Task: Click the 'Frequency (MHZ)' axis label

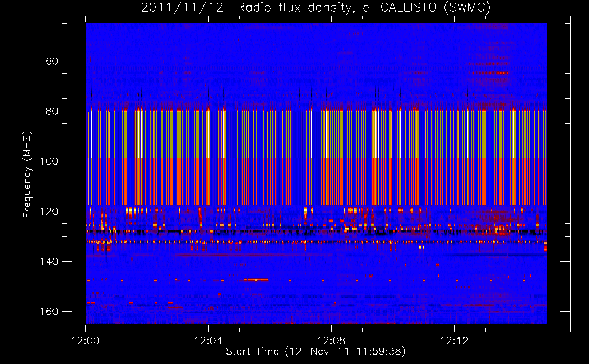Action: pos(27,174)
